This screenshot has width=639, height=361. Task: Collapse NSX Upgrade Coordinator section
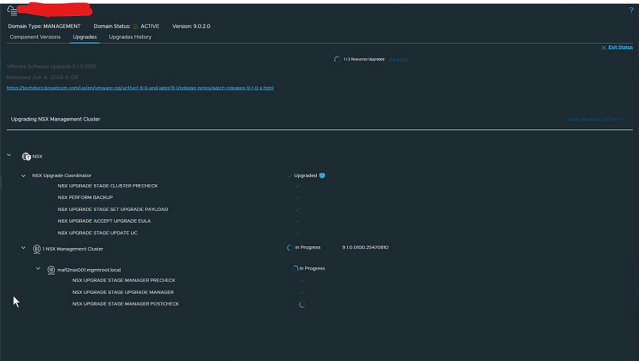[23, 176]
